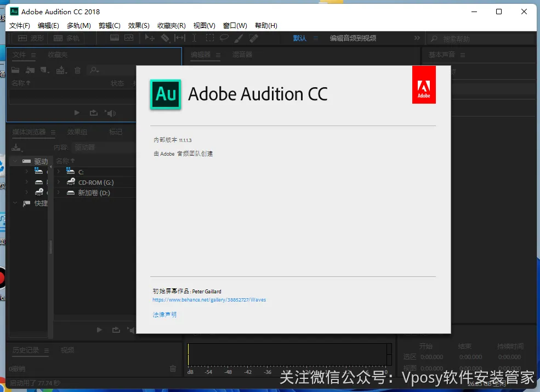Viewport: 540px width, 392px height.
Task: Expand the CD-ROM (G:) row
Action: point(59,181)
